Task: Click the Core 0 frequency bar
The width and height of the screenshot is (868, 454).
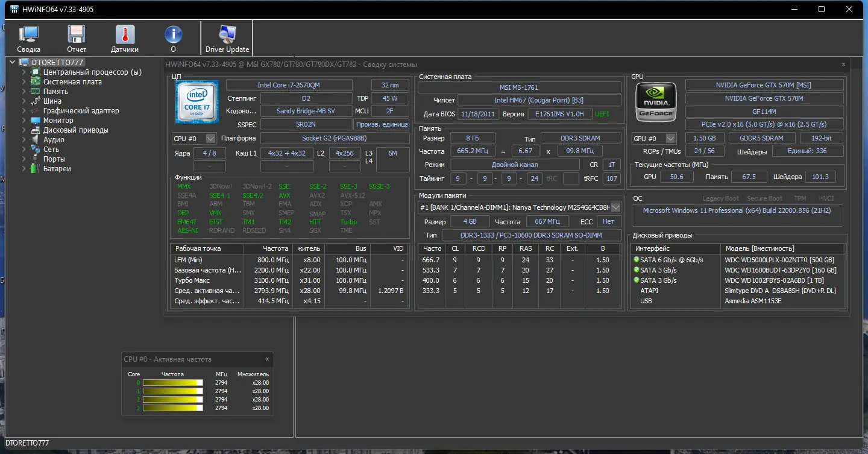Action: (174, 383)
